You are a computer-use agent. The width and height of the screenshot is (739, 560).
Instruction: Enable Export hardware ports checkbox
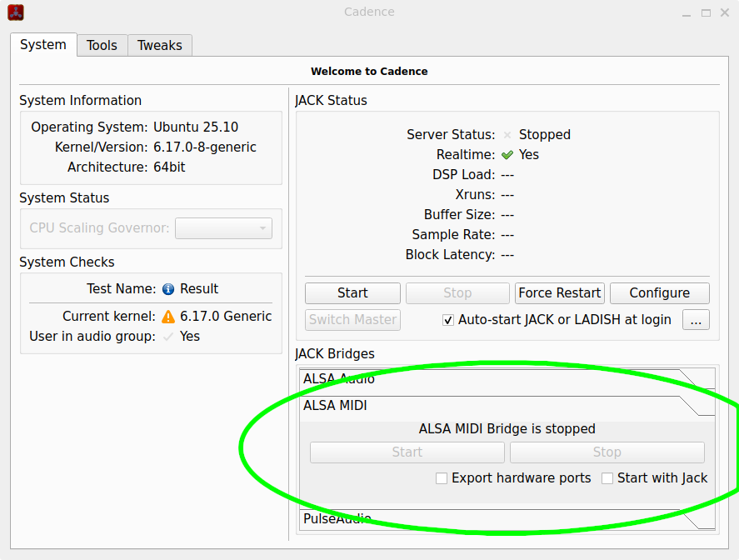point(442,478)
